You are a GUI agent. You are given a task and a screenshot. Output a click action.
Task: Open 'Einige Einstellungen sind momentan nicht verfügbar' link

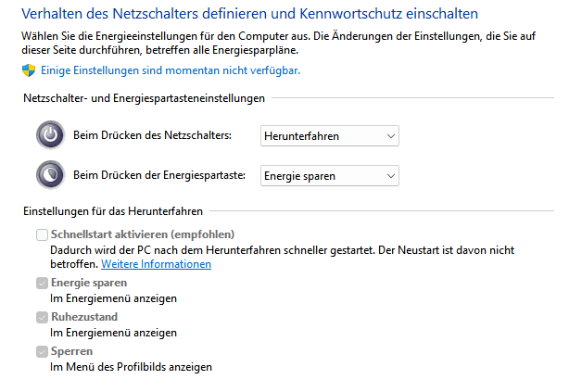pyautogui.click(x=171, y=70)
